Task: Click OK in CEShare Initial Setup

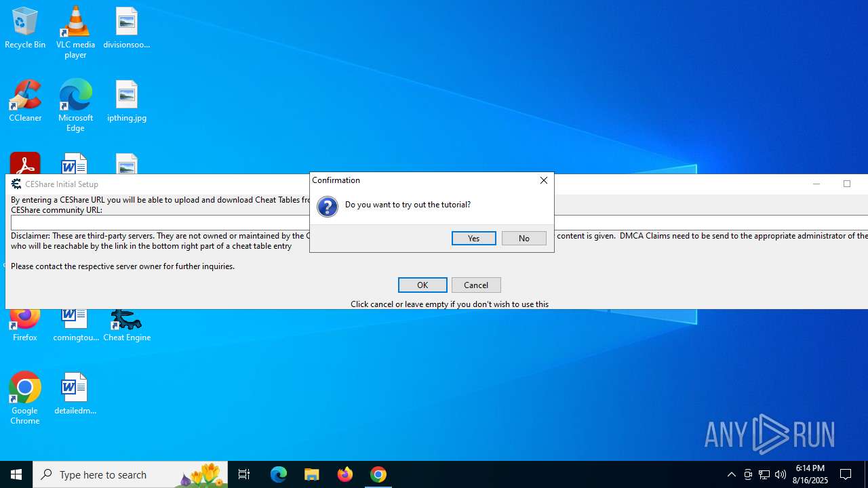Action: 422,285
